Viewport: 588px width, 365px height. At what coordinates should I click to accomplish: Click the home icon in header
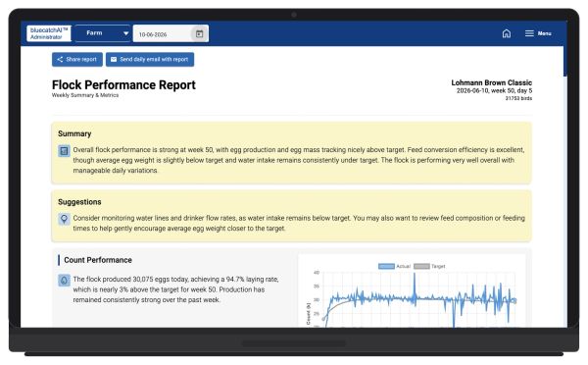tap(507, 33)
